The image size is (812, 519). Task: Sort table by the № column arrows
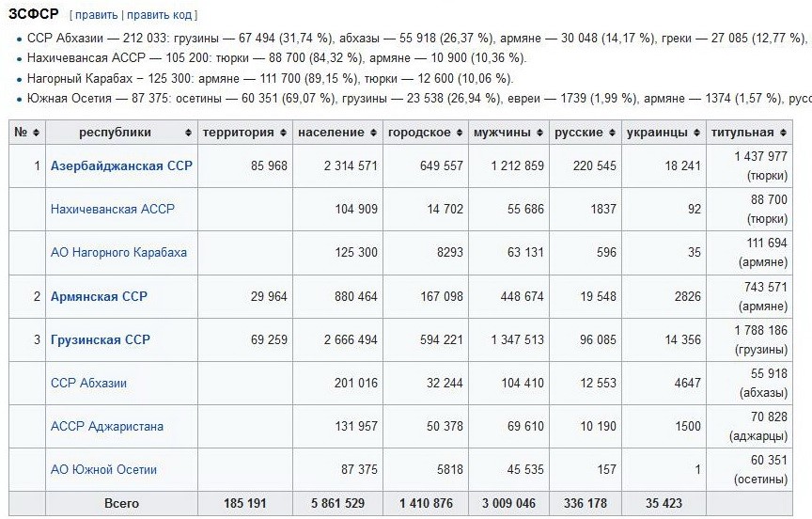[x=36, y=133]
